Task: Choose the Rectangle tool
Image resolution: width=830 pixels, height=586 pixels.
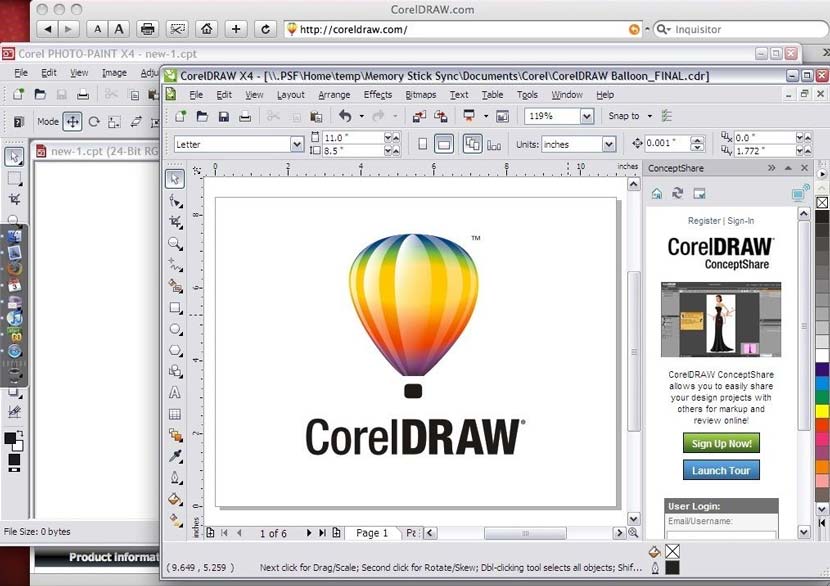Action: pos(175,308)
